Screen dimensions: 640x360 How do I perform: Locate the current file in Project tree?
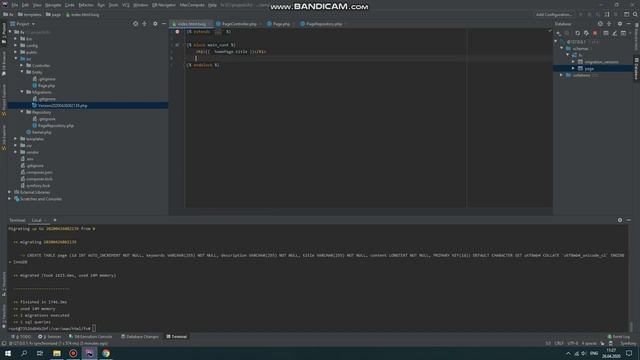136,24
